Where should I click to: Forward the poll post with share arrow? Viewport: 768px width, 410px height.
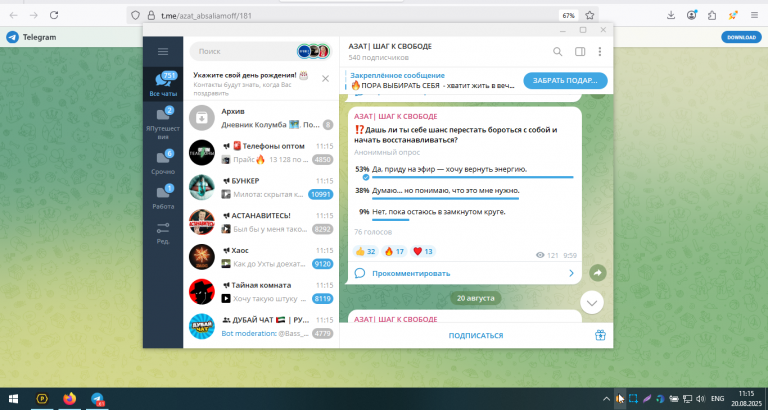598,273
